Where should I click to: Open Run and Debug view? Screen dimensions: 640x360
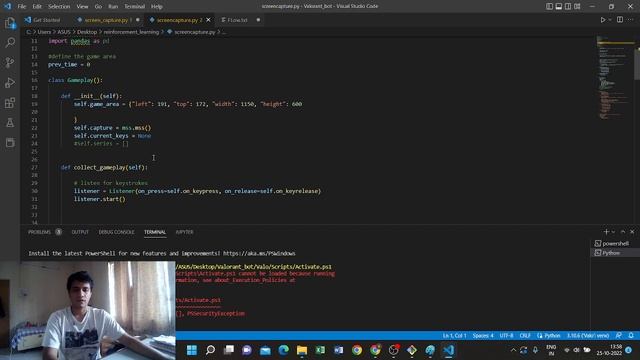click(10, 82)
